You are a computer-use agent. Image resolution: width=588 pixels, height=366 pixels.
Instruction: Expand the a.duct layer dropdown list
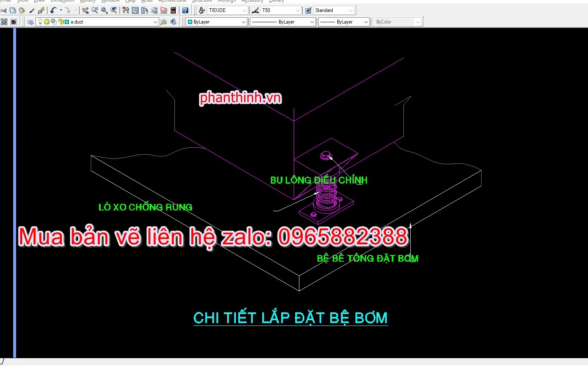tap(155, 22)
